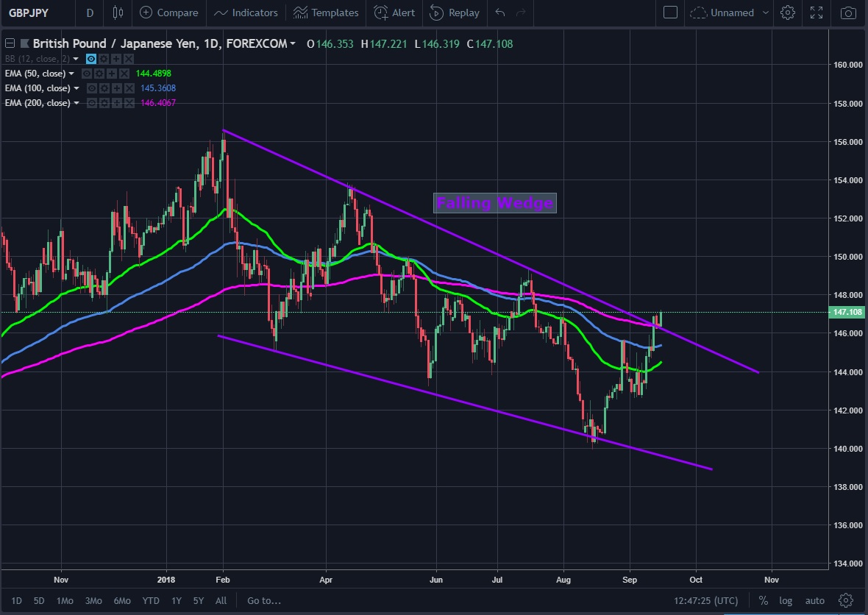868x615 pixels.
Task: Open the Templates menu
Action: [x=326, y=13]
